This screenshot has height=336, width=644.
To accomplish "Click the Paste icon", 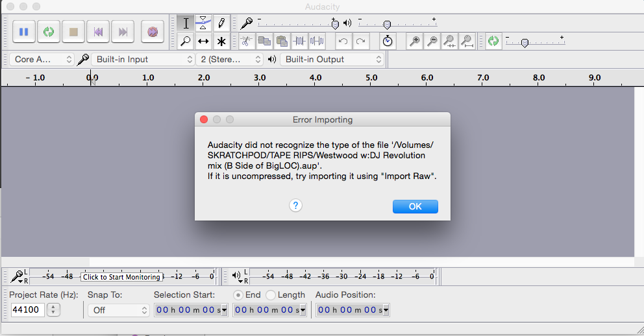I will coord(282,41).
